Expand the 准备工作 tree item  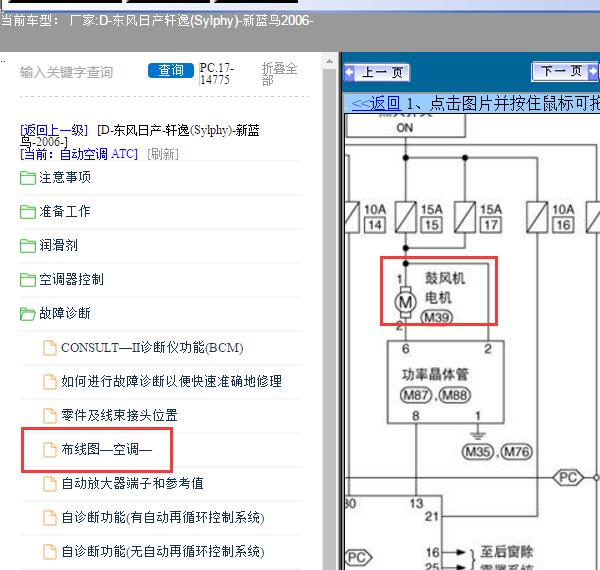coord(65,211)
